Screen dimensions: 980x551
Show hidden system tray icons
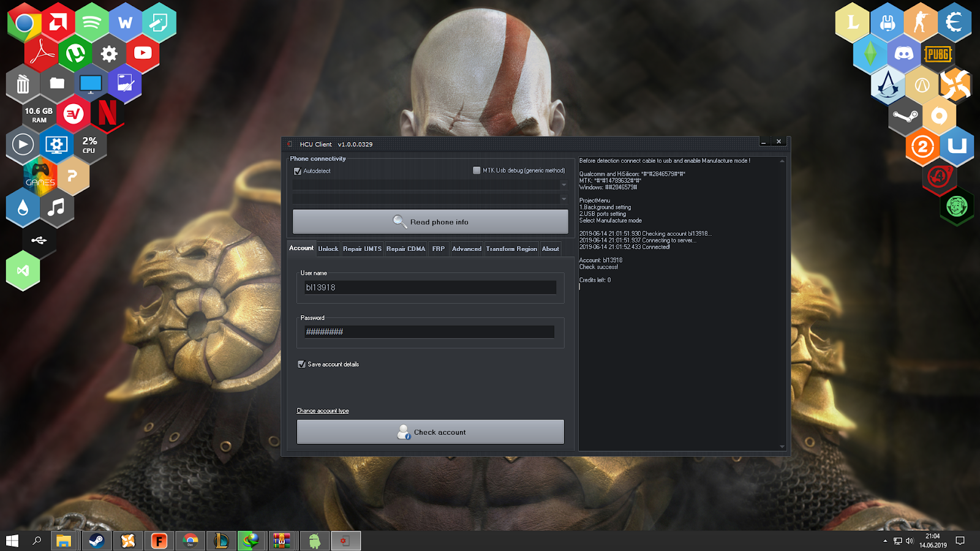point(885,541)
